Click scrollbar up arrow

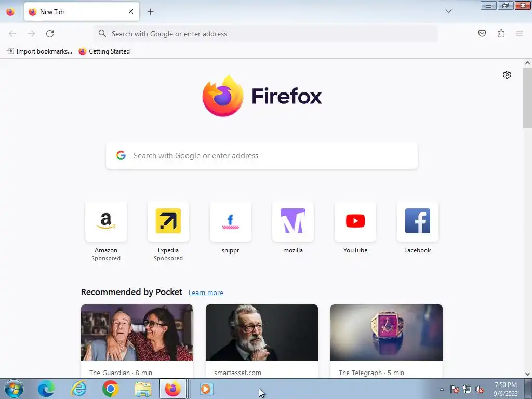(527, 63)
